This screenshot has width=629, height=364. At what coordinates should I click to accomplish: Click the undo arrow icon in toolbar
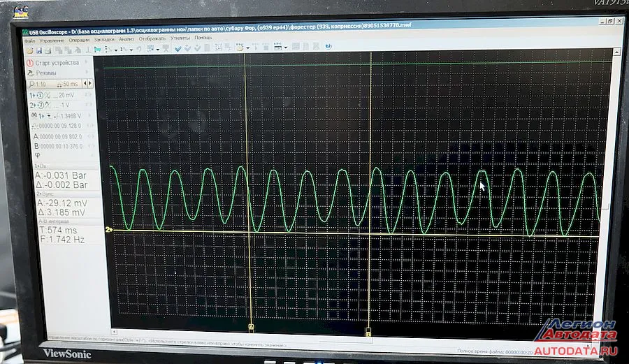click(x=139, y=50)
